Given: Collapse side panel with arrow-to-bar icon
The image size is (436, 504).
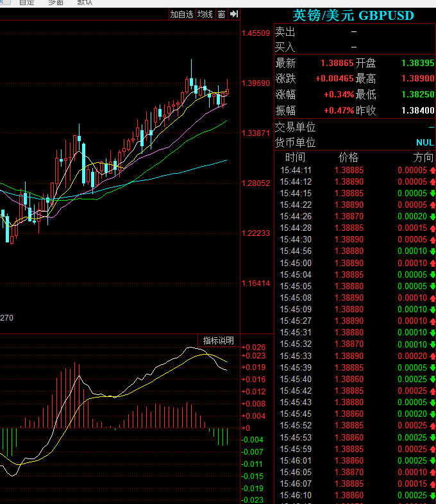Looking at the screenshot, I should point(234,14).
